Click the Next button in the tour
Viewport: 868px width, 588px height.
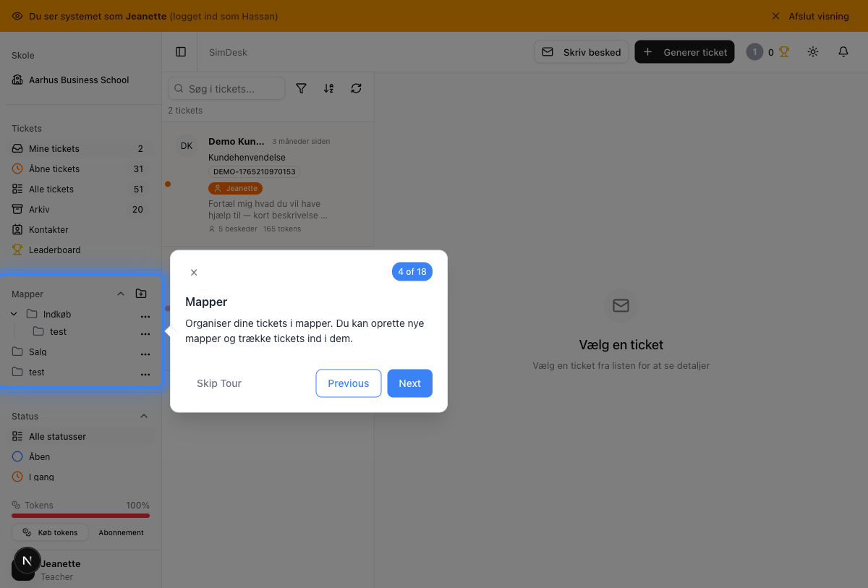coord(409,383)
